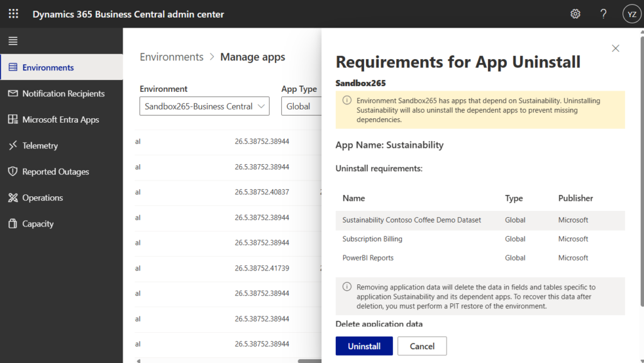Click the Telemetry sidebar icon
Viewport: 644px width, 363px height.
13,145
